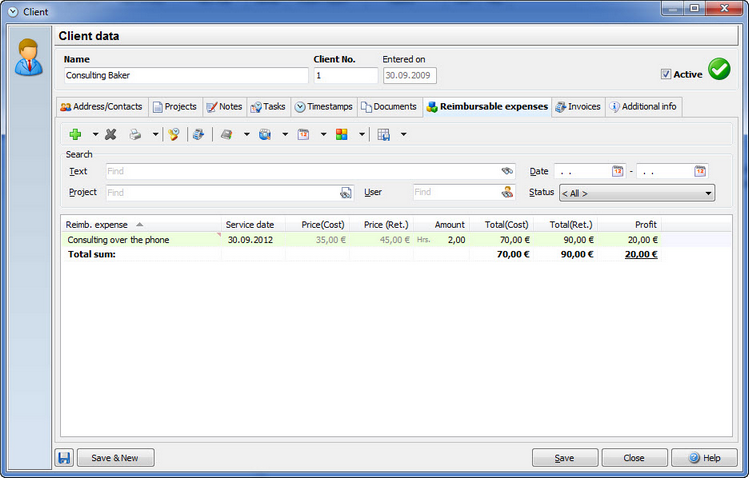Click the project lookup icon in Project field

[x=345, y=192]
